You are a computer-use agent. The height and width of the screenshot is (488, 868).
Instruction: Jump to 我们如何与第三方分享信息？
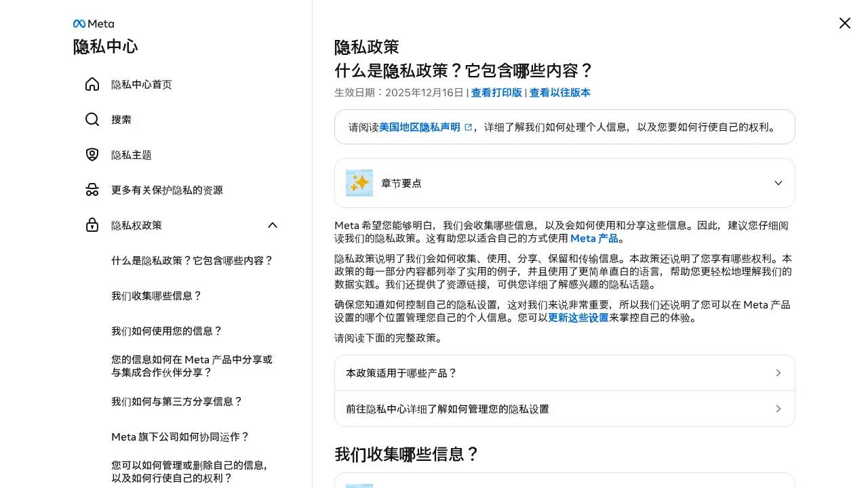177,401
